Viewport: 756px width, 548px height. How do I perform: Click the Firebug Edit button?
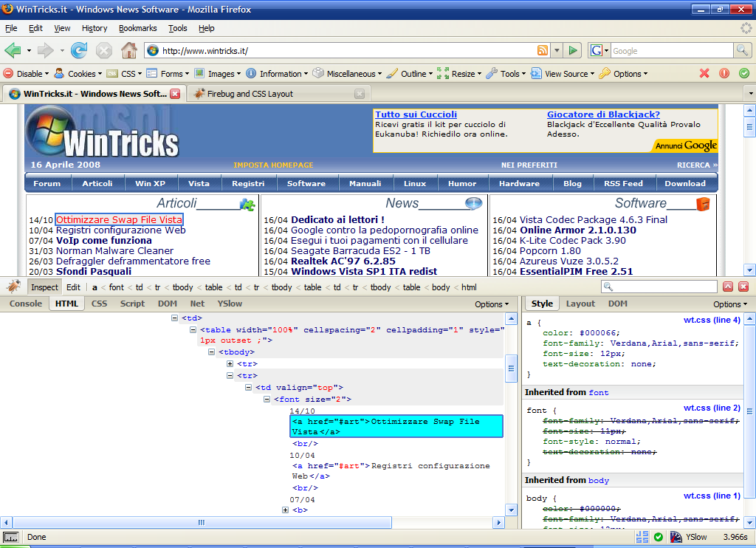click(x=73, y=287)
